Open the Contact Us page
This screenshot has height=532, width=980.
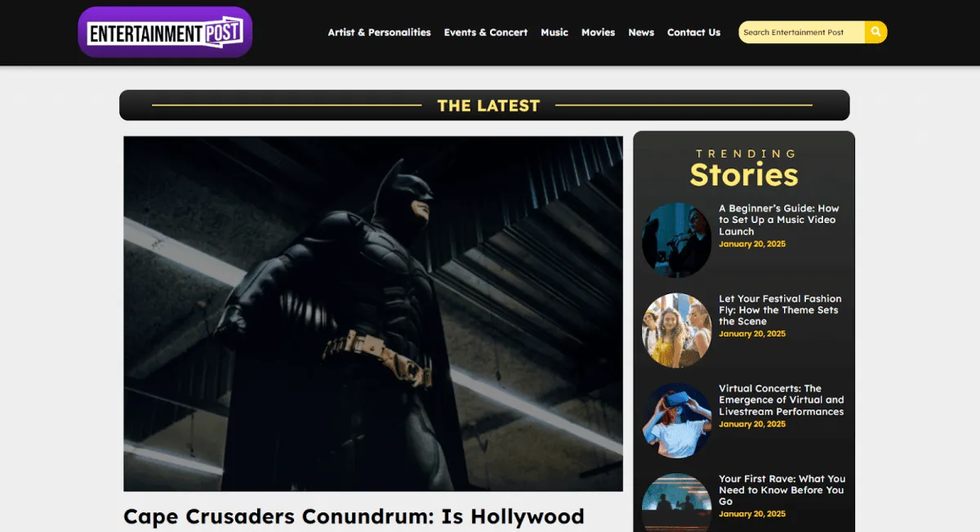coord(693,33)
